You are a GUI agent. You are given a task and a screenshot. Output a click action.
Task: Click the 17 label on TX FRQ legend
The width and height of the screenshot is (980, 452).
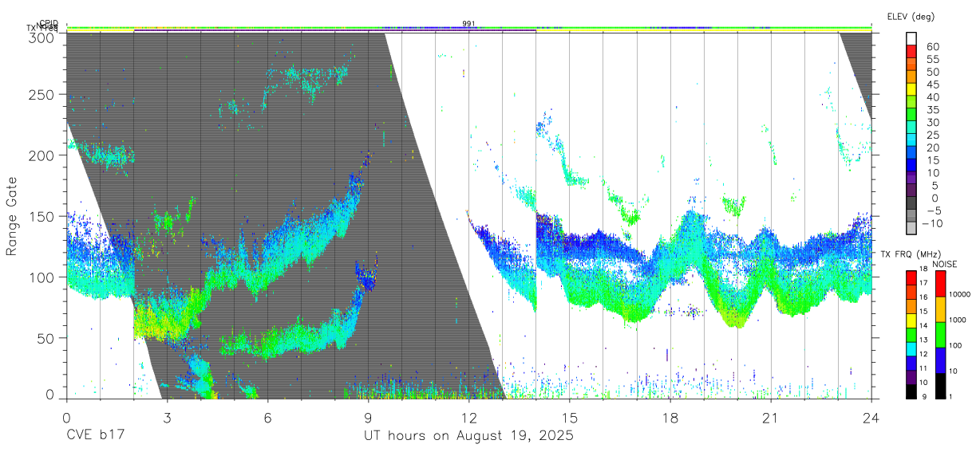(x=923, y=283)
